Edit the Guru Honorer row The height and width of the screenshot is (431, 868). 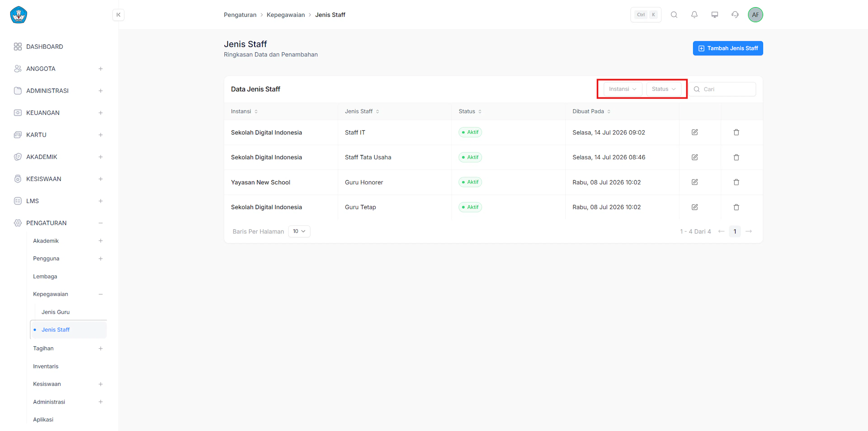(694, 182)
